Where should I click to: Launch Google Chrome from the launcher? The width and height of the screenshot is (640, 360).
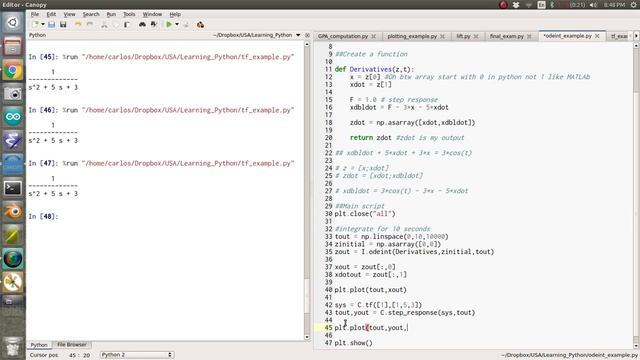click(x=13, y=70)
